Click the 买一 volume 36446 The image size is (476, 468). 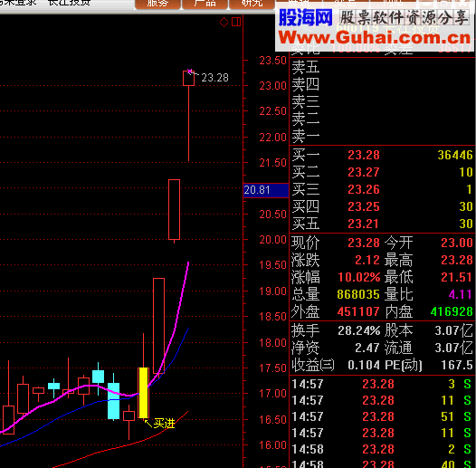(x=455, y=155)
